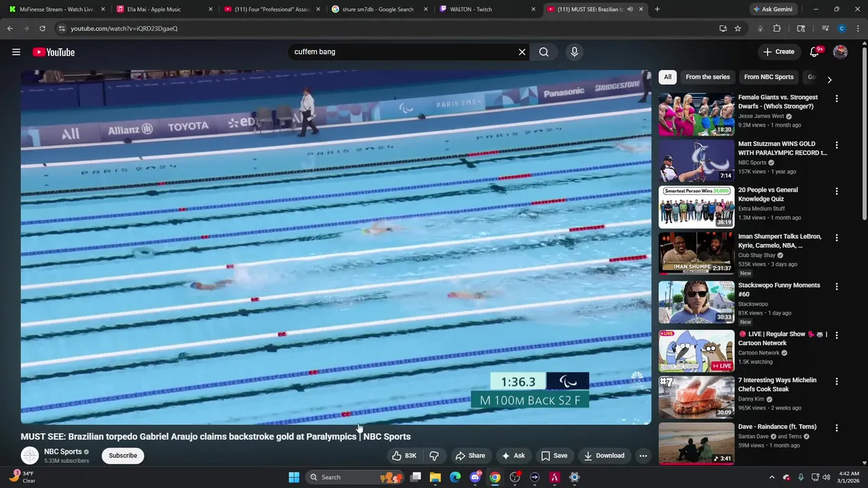Open the taskbar weather widget 34°F Clear

22,477
